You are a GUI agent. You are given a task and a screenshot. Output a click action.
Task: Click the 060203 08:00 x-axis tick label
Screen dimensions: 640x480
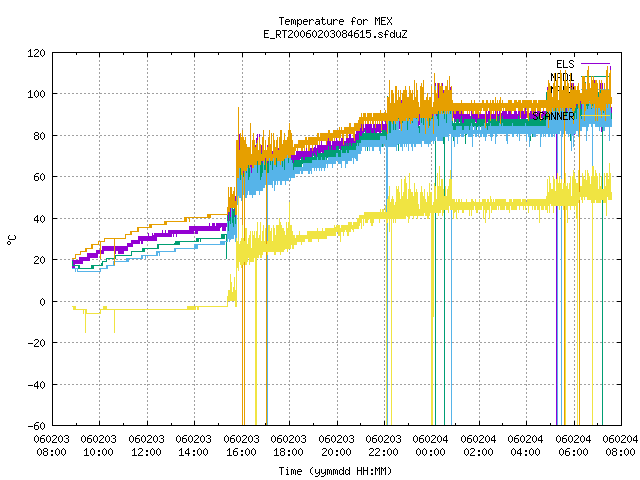[x=51, y=445]
